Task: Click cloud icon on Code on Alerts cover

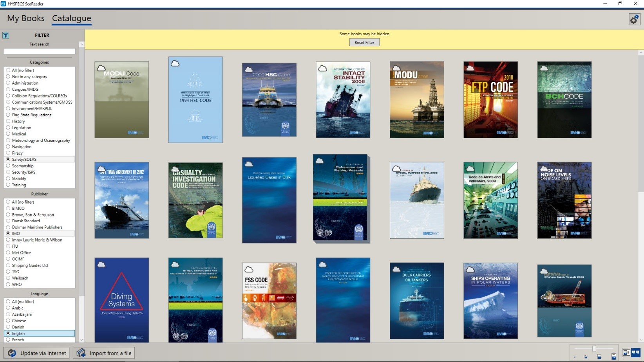Action: point(470,169)
